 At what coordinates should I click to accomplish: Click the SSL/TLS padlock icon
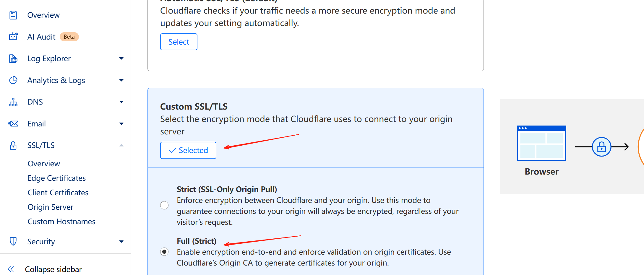pos(13,145)
